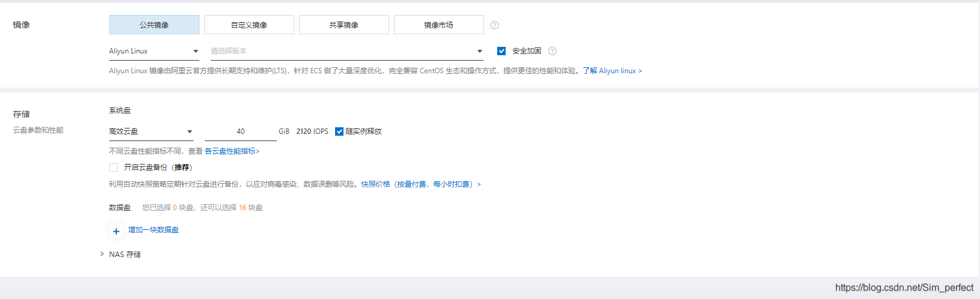Enable the 开启云盘备份 checkbox
This screenshot has width=980, height=299.
click(113, 168)
